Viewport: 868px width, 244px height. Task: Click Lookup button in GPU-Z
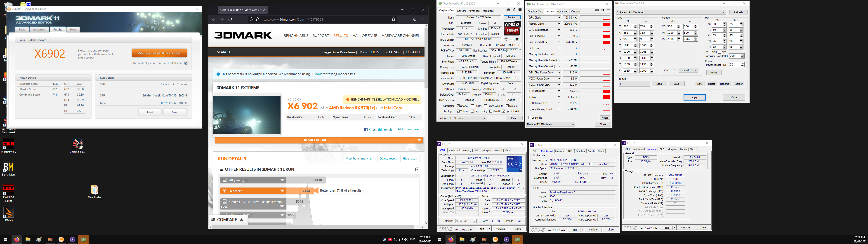point(512,17)
